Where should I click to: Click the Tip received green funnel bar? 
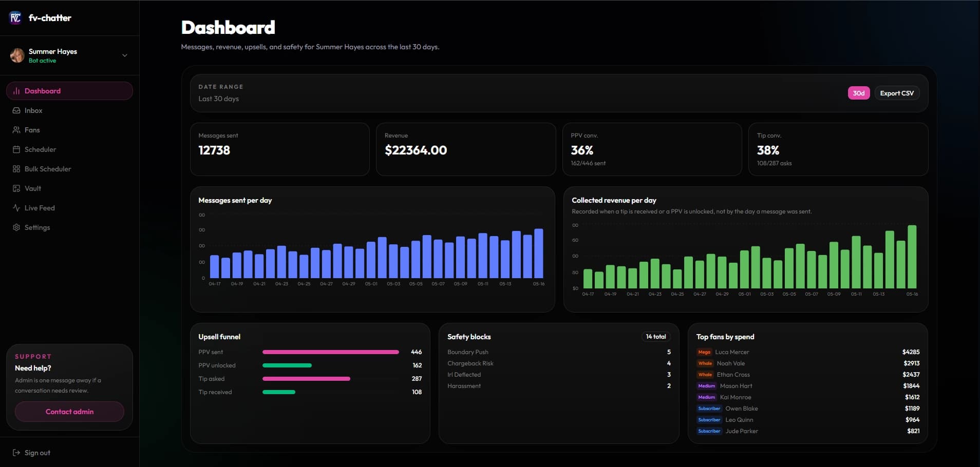[x=279, y=392]
